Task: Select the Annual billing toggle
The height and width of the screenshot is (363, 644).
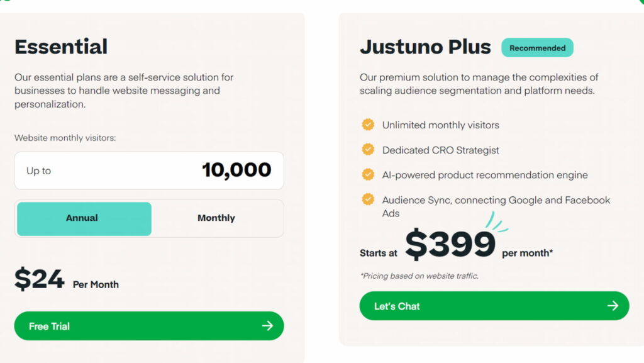Action: pyautogui.click(x=82, y=218)
